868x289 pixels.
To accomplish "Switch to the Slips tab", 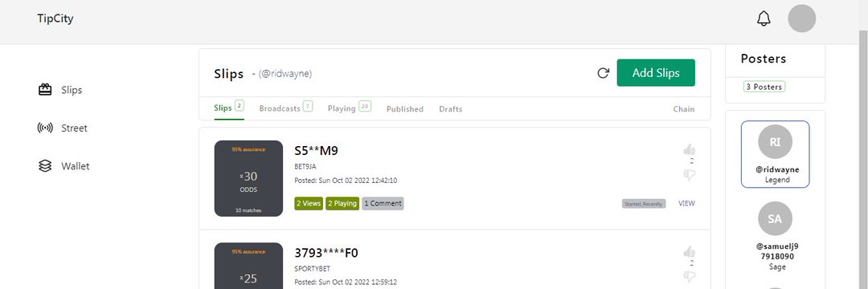I will (228, 108).
